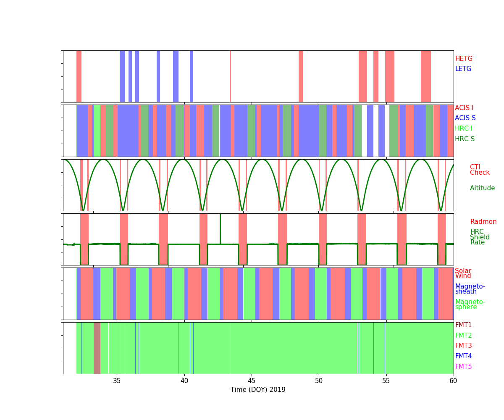Click the Altitude legend label

pos(483,188)
